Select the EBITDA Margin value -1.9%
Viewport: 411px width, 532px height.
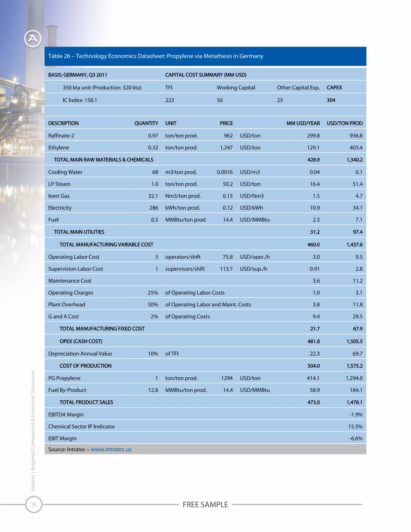(356, 415)
